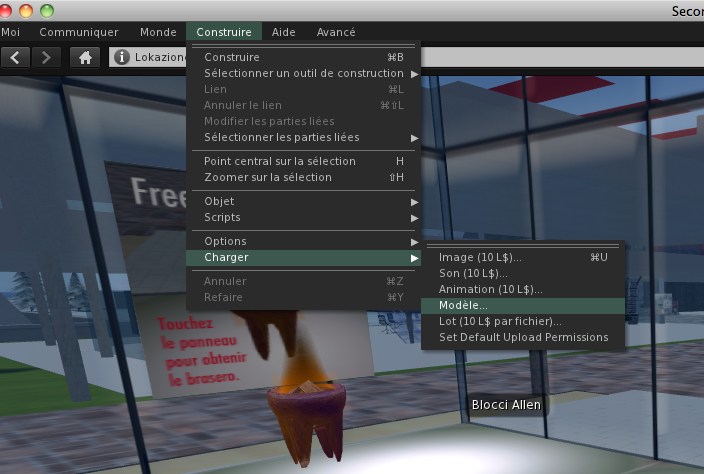Click the Blocci Allen name tag

pyautogui.click(x=506, y=405)
